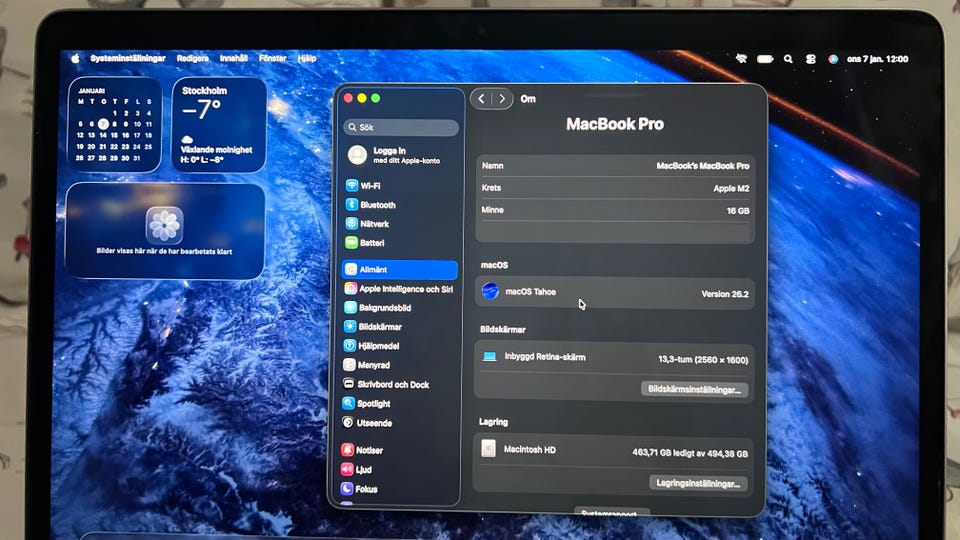Open the Redigera menu
Screen dimensions: 960x540
click(192, 59)
